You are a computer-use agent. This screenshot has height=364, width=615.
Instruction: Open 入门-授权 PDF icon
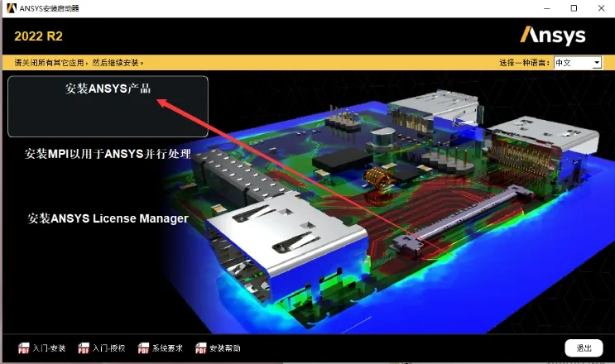point(84,348)
